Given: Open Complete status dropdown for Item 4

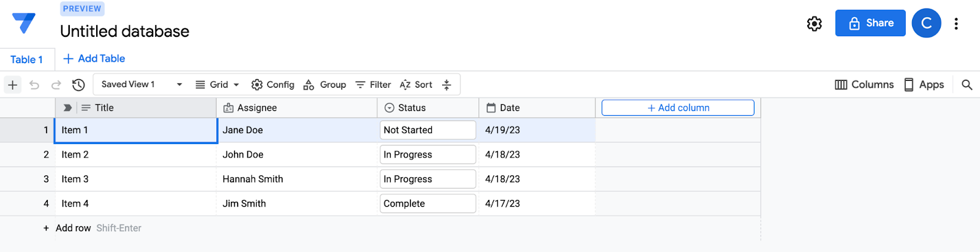Looking at the screenshot, I should 428,204.
